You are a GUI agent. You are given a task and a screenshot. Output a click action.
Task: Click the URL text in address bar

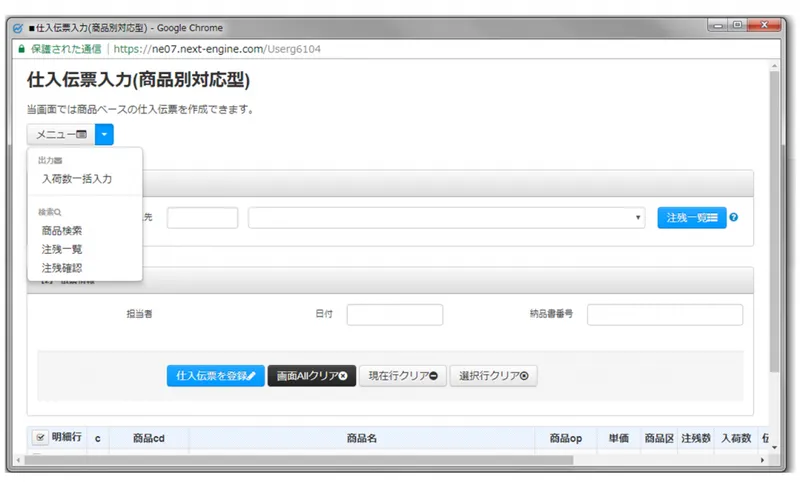pos(217,49)
